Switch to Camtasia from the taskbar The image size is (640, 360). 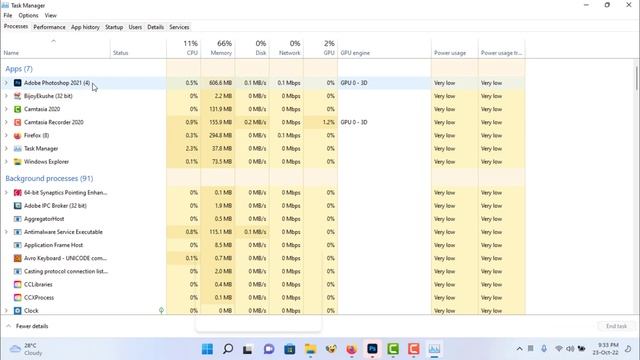393,349
